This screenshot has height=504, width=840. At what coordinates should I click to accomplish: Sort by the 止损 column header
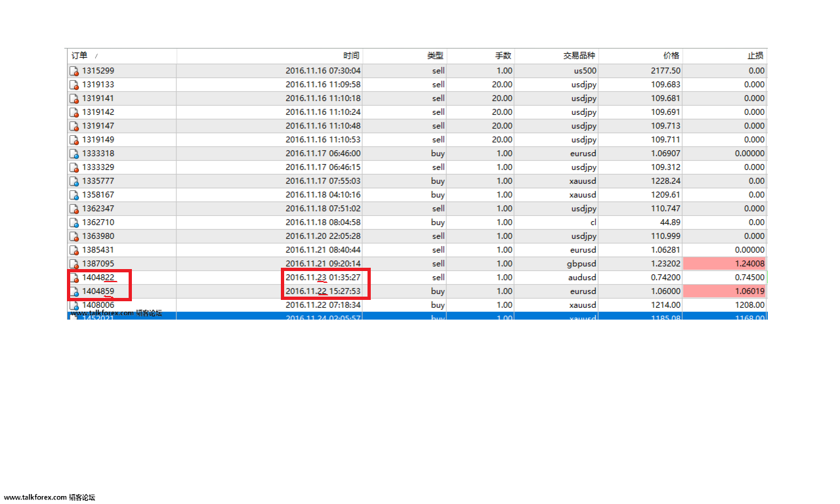tap(724, 56)
